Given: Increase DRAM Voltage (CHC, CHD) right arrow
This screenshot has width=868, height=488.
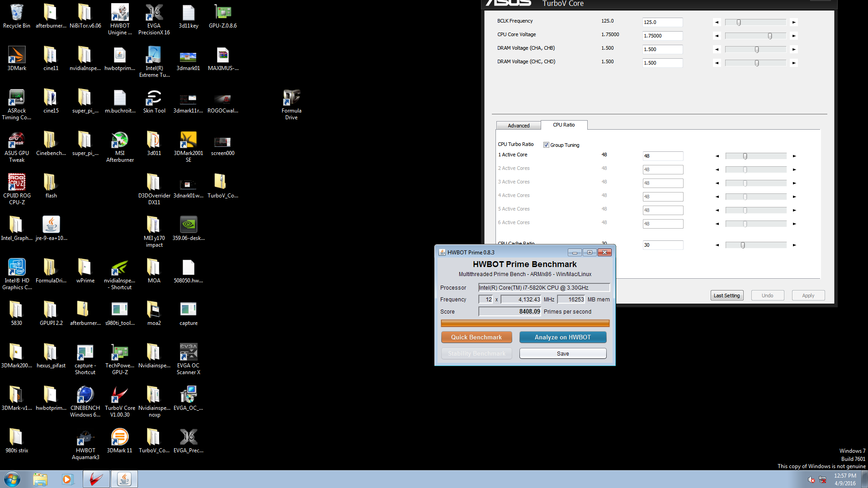Looking at the screenshot, I should pos(794,63).
